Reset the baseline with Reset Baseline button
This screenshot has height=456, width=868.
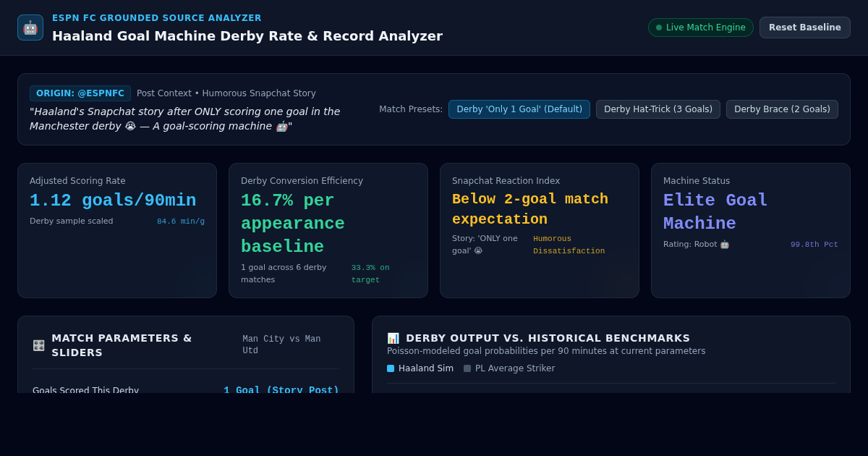[x=805, y=28]
